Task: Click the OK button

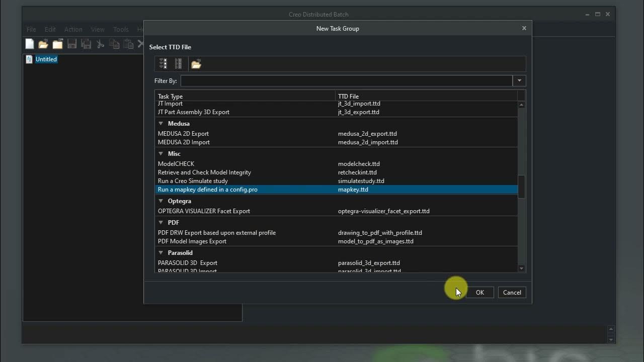Action: pyautogui.click(x=480, y=293)
